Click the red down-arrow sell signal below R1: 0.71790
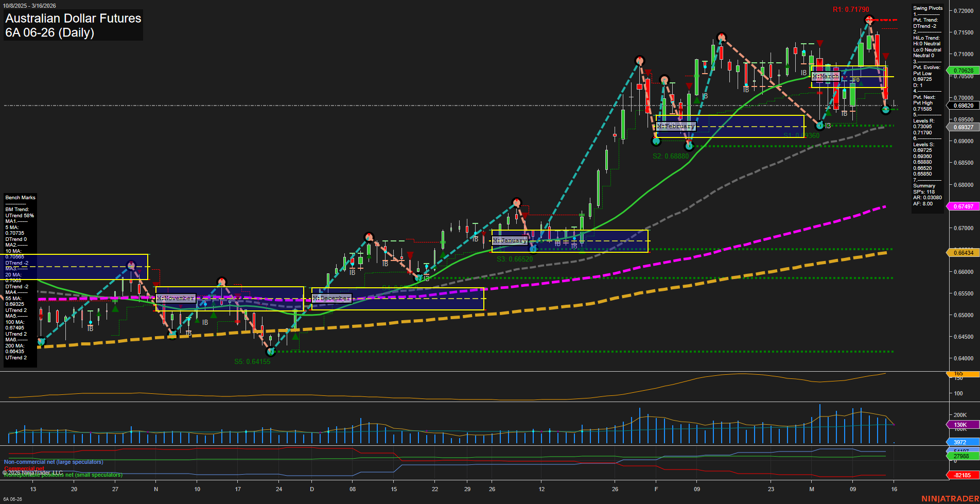Screen dimensions: 980x504 [886, 56]
